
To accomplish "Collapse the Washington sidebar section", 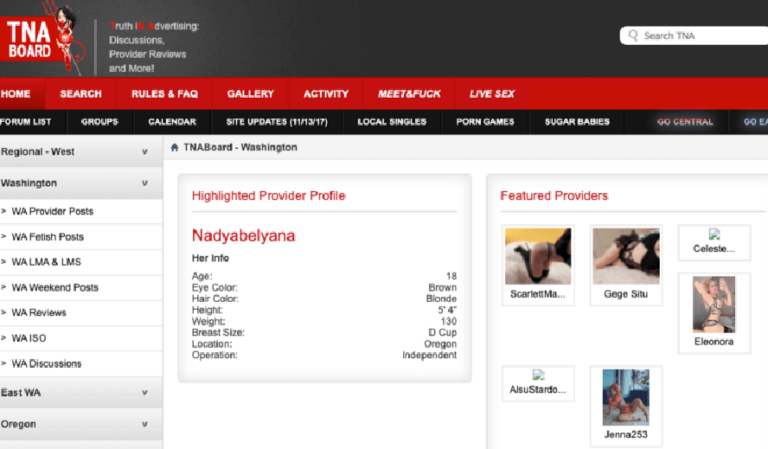I will coord(144,183).
